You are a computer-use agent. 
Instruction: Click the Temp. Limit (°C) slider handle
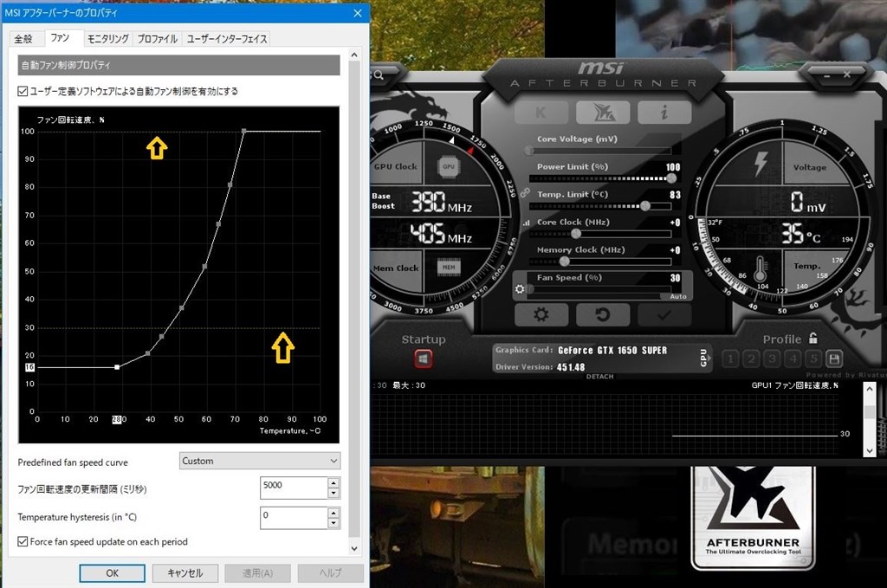645,206
